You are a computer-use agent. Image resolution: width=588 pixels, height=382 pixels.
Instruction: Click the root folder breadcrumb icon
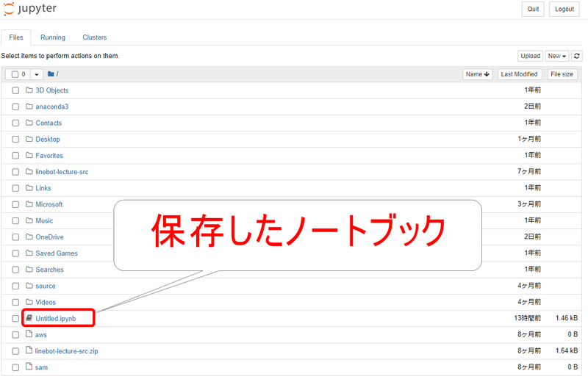(51, 74)
